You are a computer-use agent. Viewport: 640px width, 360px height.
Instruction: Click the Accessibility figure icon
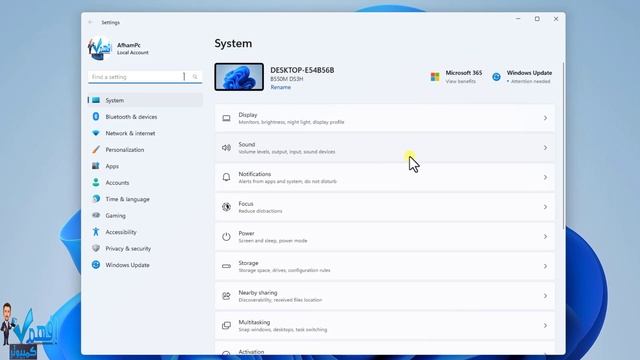point(96,232)
